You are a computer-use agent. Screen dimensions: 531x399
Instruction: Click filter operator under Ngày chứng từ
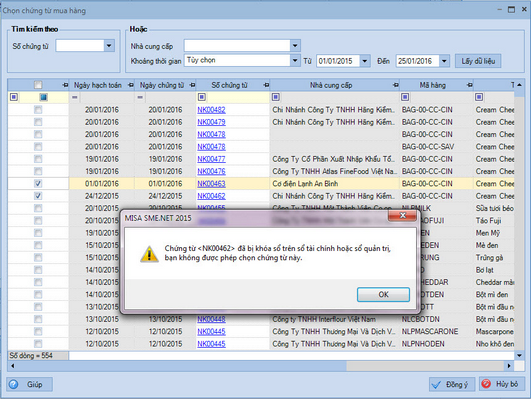(x=140, y=97)
